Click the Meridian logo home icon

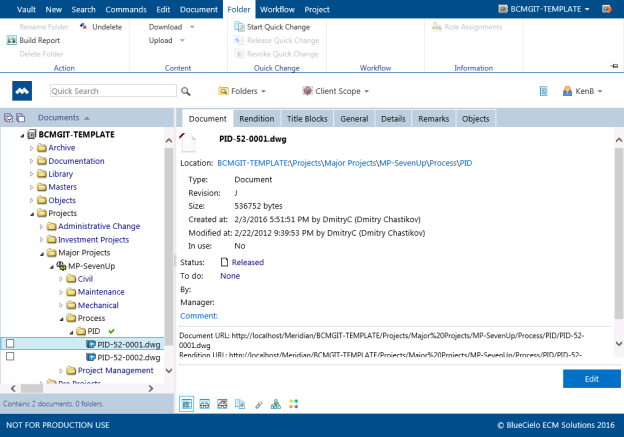coord(23,91)
